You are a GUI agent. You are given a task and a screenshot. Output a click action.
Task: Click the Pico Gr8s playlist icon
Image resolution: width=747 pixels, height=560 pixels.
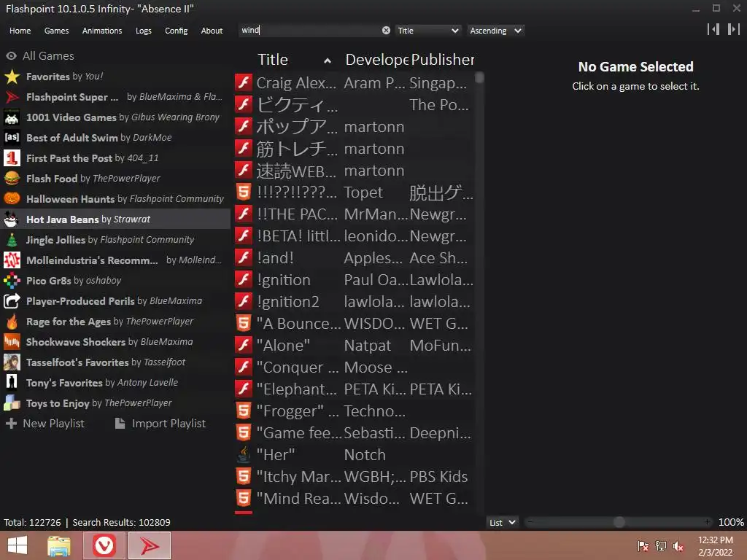[x=12, y=281]
